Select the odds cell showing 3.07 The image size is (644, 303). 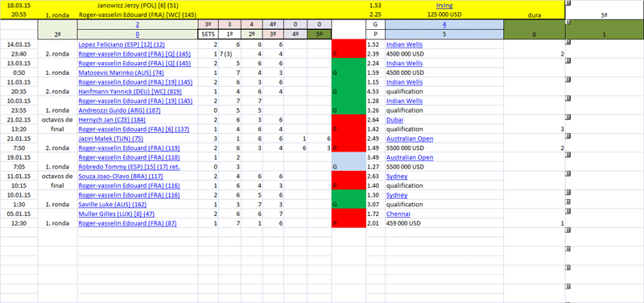pyautogui.click(x=375, y=205)
